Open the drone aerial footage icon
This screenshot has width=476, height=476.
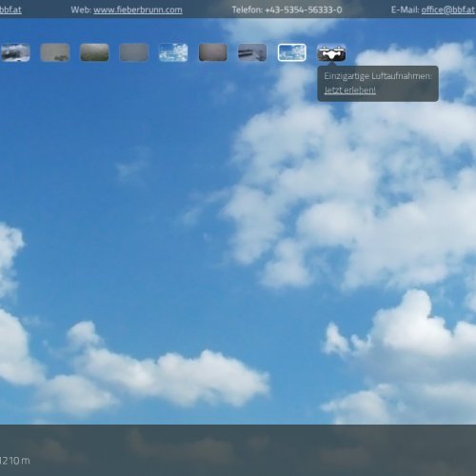(331, 52)
